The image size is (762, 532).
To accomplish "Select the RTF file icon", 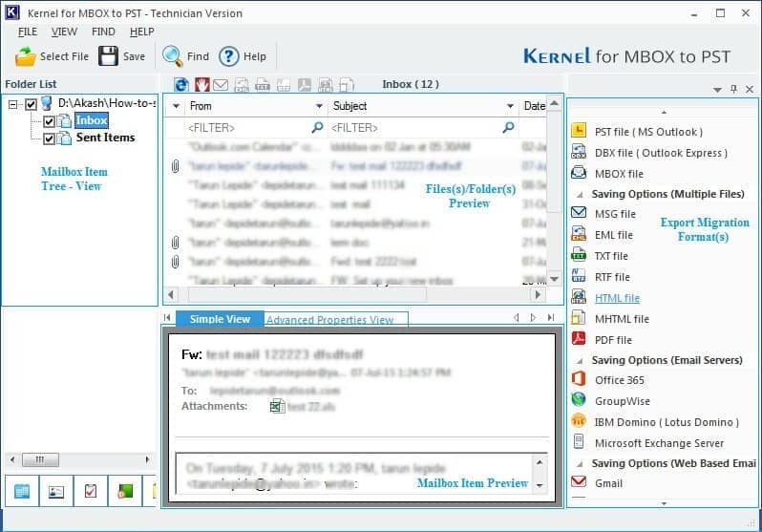I will click(x=579, y=276).
